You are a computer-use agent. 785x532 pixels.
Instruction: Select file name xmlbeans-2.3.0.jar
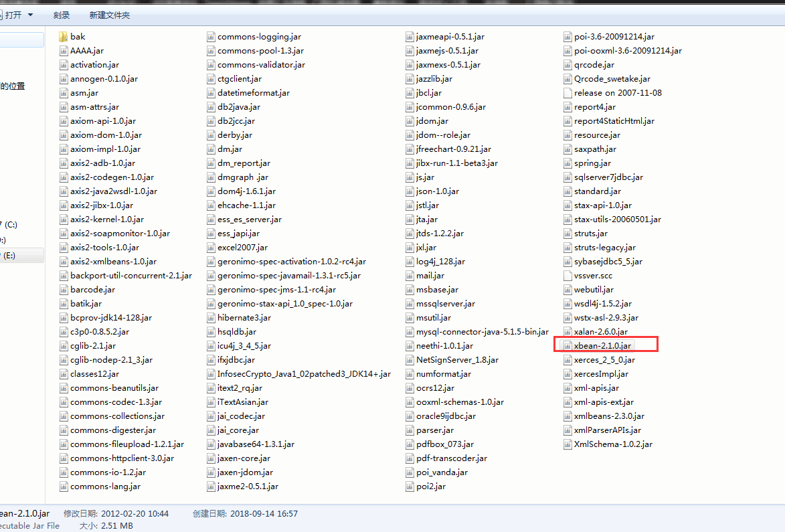[609, 416]
